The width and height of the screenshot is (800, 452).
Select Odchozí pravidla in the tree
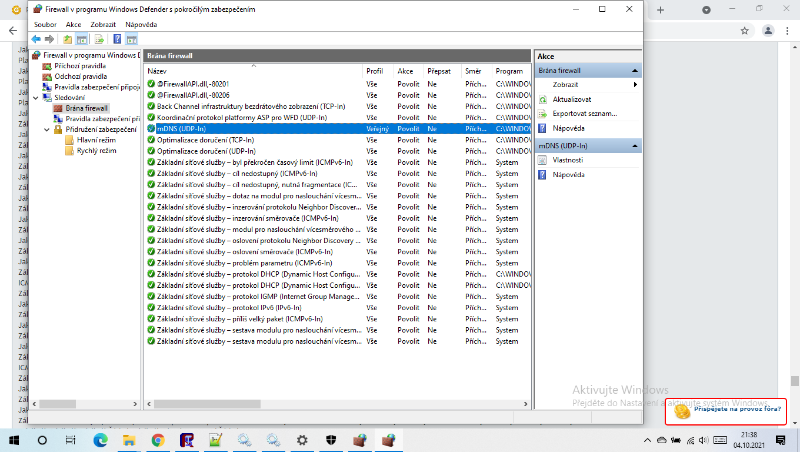coord(81,77)
